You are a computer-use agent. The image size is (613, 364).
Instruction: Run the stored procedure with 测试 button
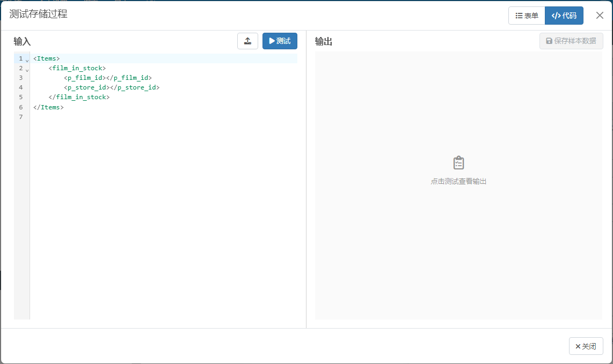pos(280,41)
